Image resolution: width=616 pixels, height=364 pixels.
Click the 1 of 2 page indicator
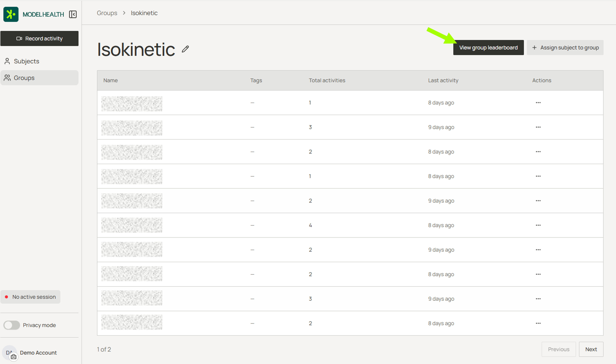[x=104, y=349]
